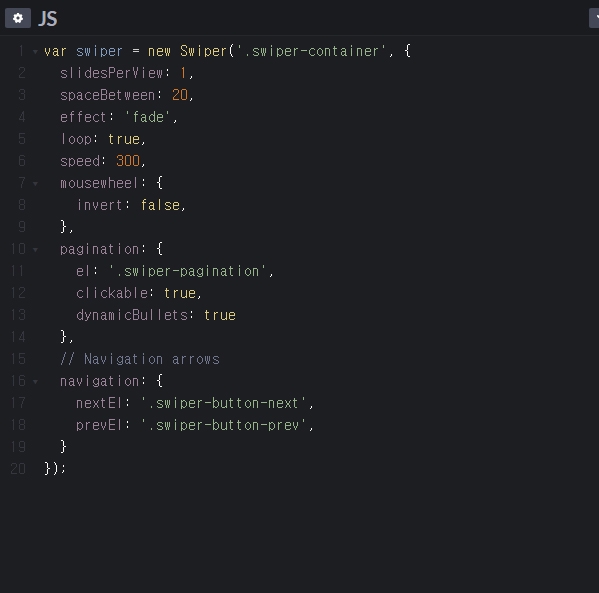This screenshot has height=593, width=599.
Task: Open JS editor settings gear
Action: pyautogui.click(x=18, y=18)
